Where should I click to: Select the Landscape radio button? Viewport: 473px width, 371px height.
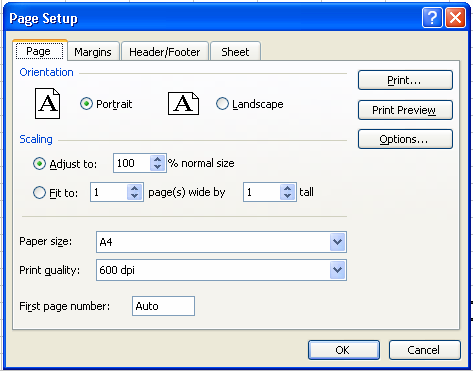222,104
